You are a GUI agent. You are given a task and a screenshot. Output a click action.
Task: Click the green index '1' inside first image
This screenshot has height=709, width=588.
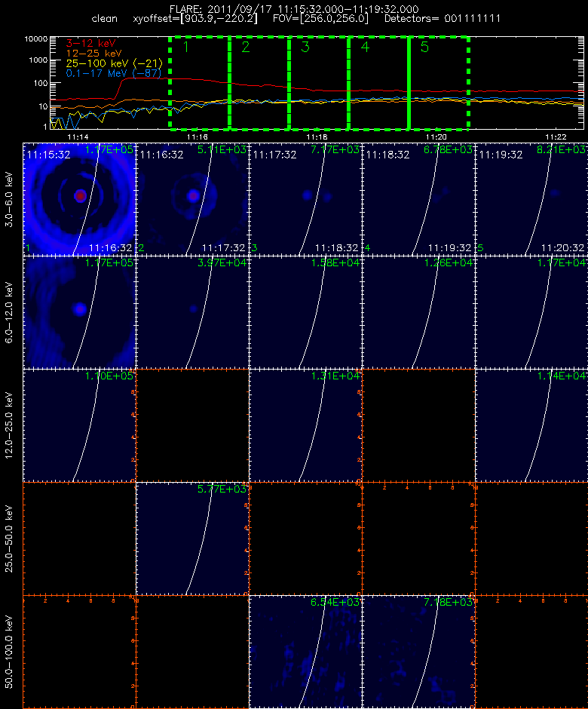(x=28, y=248)
